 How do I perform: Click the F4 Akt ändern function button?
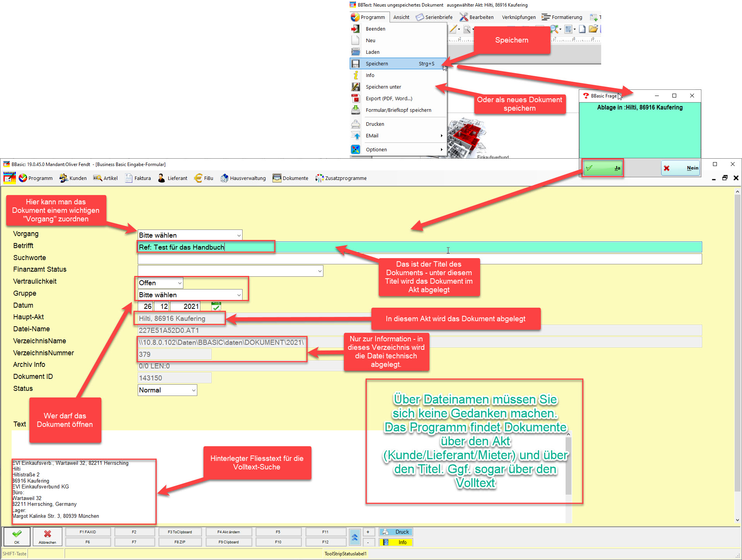click(x=229, y=532)
